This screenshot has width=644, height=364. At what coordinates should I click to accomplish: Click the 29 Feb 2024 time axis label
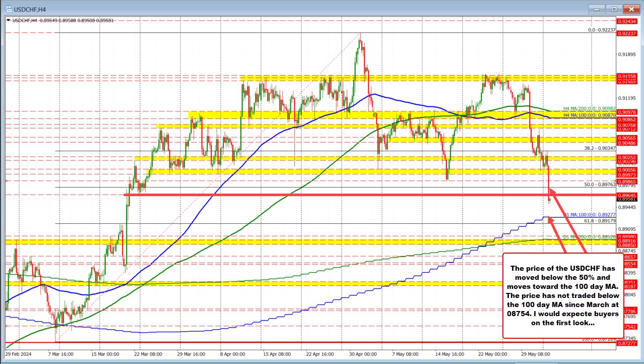19,354
